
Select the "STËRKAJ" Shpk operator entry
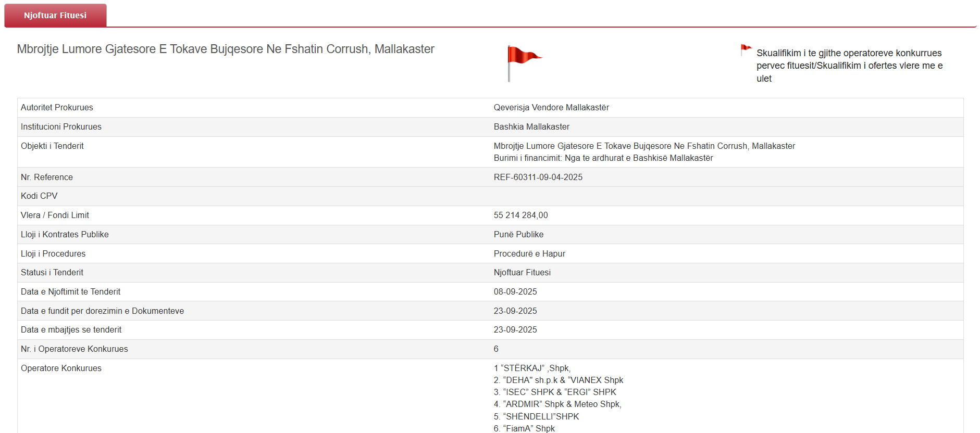532,368
